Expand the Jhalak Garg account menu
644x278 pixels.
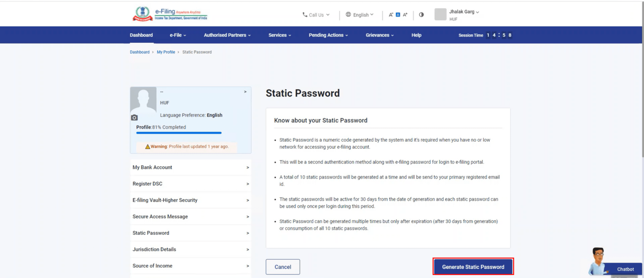(x=464, y=12)
